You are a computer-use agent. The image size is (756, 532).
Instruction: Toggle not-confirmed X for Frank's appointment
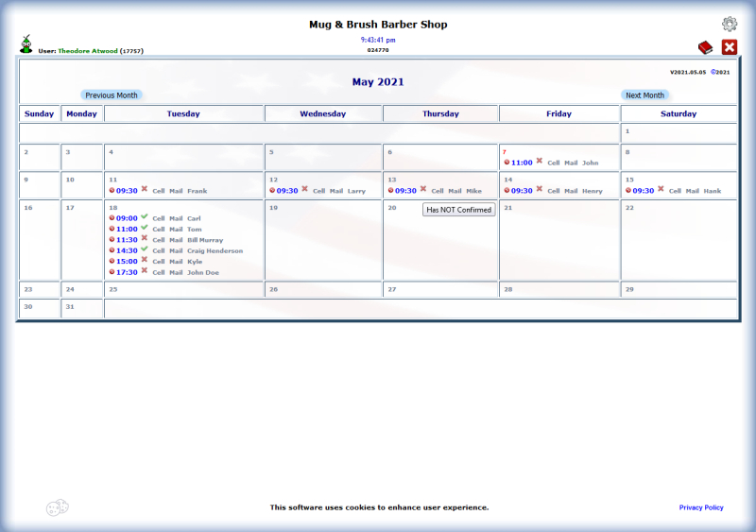click(x=145, y=189)
